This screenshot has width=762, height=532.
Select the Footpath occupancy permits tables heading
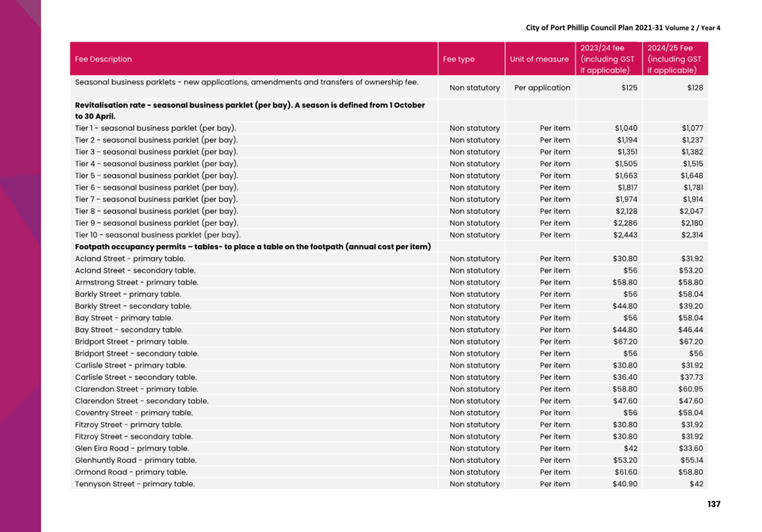(x=253, y=247)
